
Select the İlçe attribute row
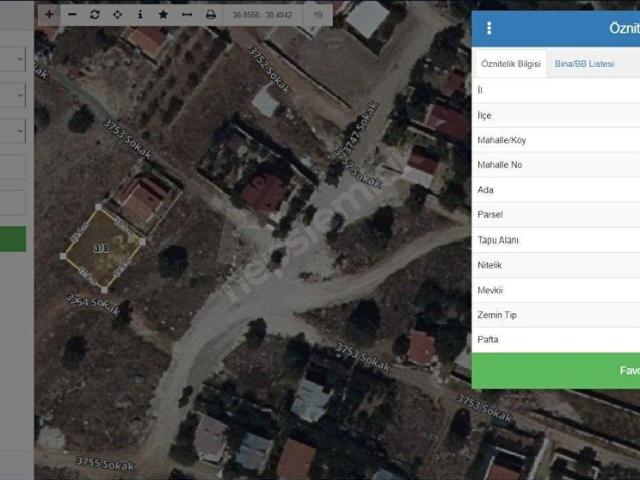coord(556,116)
